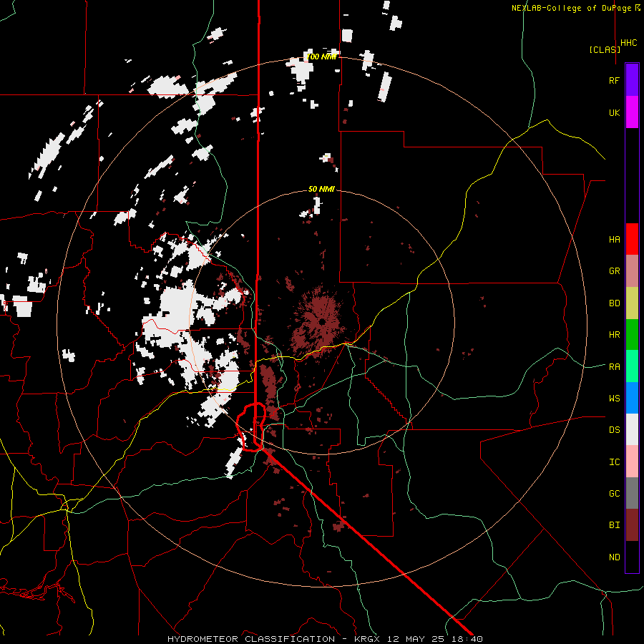Click the circular biological echo at radar center
Viewport: 644px width, 644px height.
319,321
